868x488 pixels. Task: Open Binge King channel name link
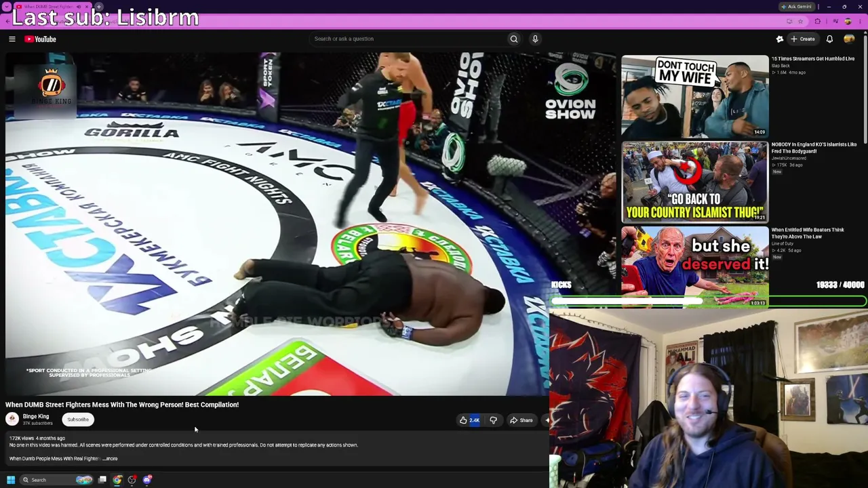coord(36,417)
